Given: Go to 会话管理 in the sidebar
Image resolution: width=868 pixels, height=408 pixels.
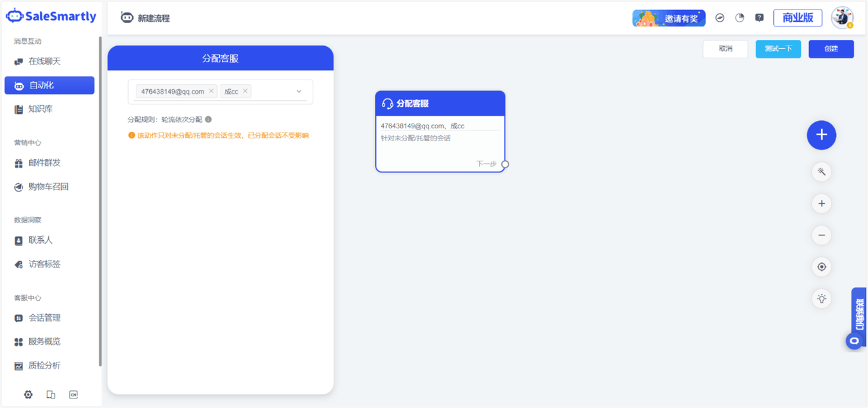Looking at the screenshot, I should pyautogui.click(x=44, y=318).
